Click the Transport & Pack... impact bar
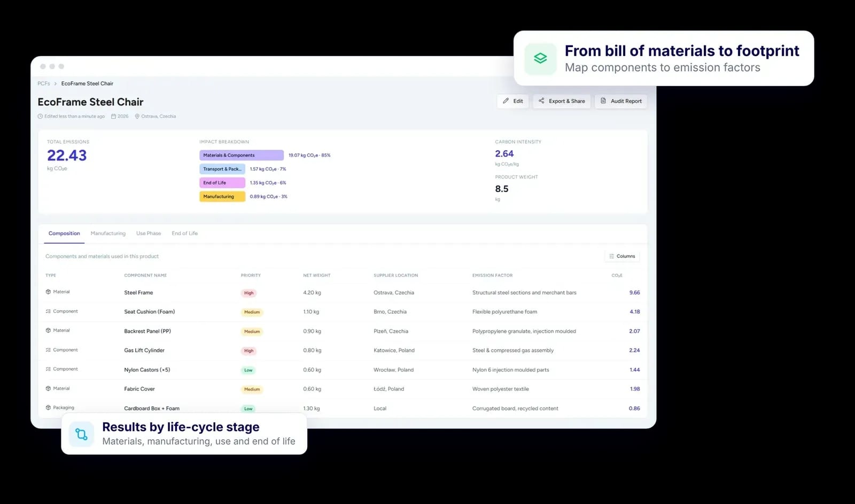This screenshot has width=855, height=504. (222, 169)
